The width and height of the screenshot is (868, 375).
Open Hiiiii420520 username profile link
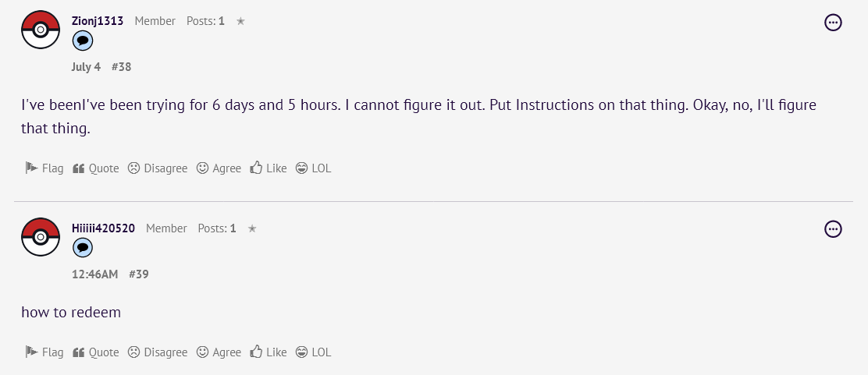[x=103, y=228]
